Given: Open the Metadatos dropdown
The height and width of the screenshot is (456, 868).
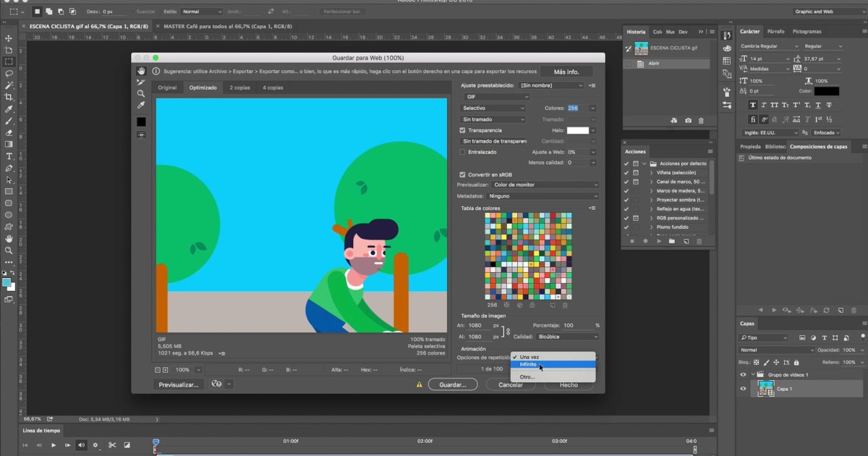Looking at the screenshot, I should [x=544, y=196].
